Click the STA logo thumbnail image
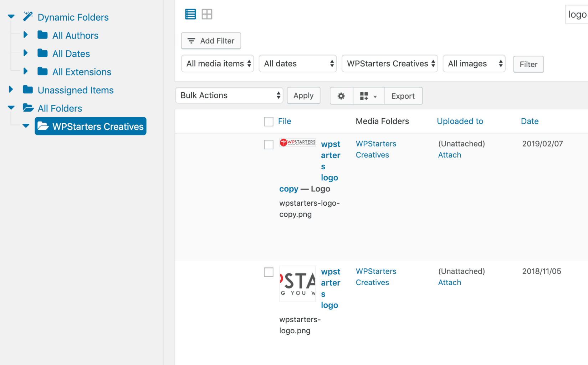The width and height of the screenshot is (588, 365). click(x=297, y=284)
